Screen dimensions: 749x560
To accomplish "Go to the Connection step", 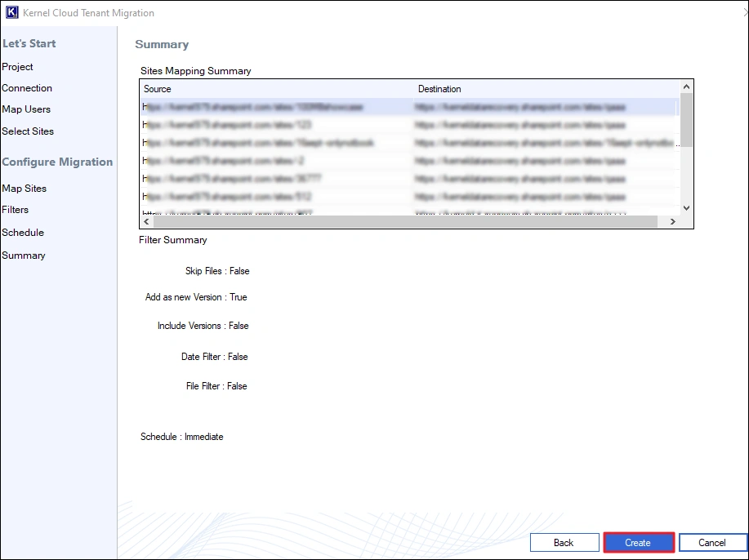I will (x=27, y=88).
